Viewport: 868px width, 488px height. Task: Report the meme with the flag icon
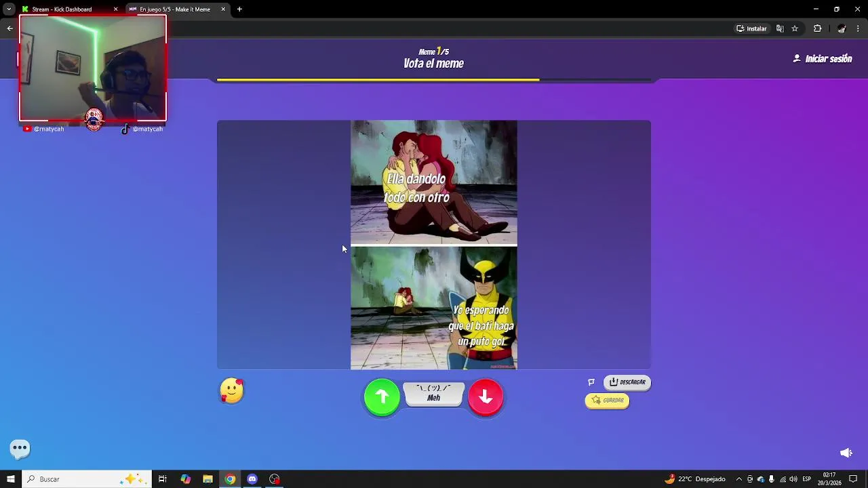(x=591, y=382)
